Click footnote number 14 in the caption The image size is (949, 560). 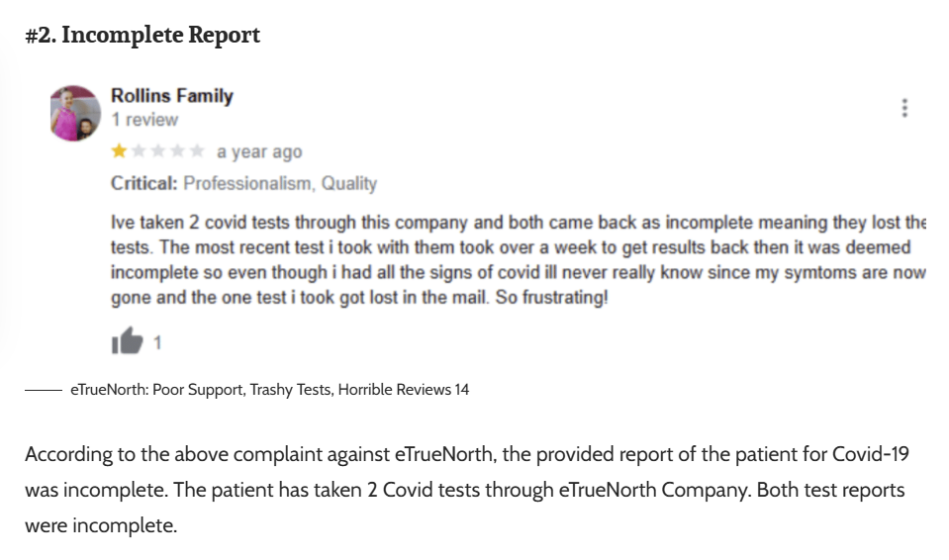[x=462, y=390]
